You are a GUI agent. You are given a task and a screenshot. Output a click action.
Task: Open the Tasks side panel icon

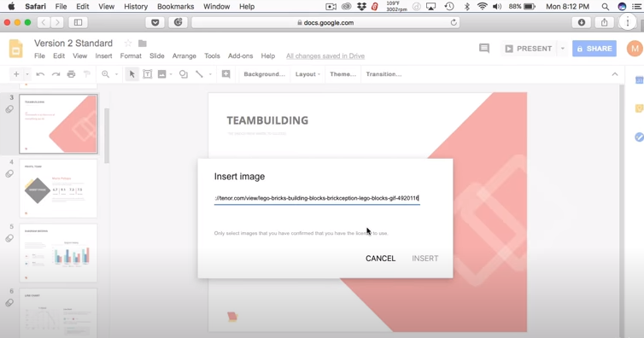click(x=639, y=137)
